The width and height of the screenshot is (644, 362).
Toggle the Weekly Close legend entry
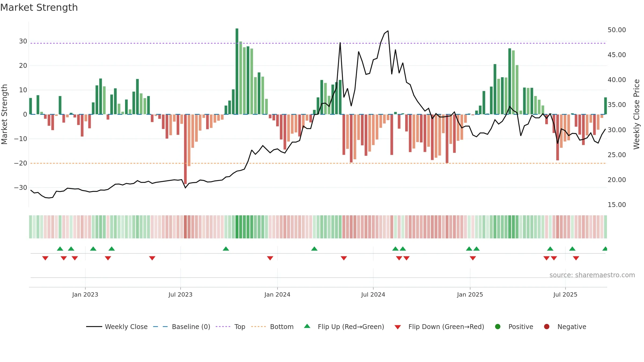117,327
